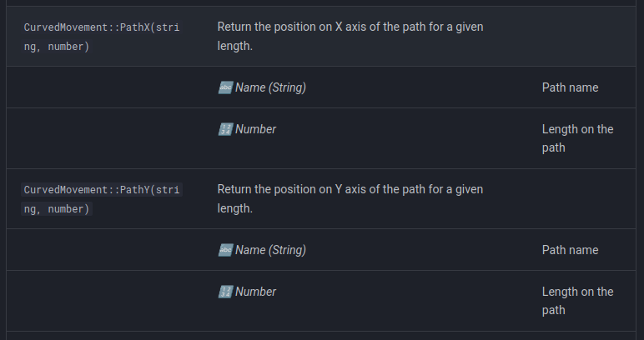The width and height of the screenshot is (644, 340).
Task: Click the "Name (String)" parameter under PathY
Action: click(x=270, y=250)
